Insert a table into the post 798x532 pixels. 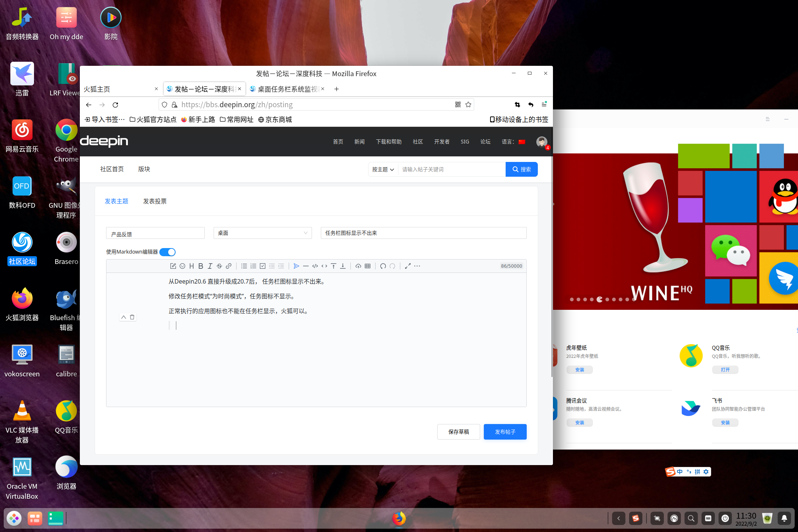click(367, 266)
